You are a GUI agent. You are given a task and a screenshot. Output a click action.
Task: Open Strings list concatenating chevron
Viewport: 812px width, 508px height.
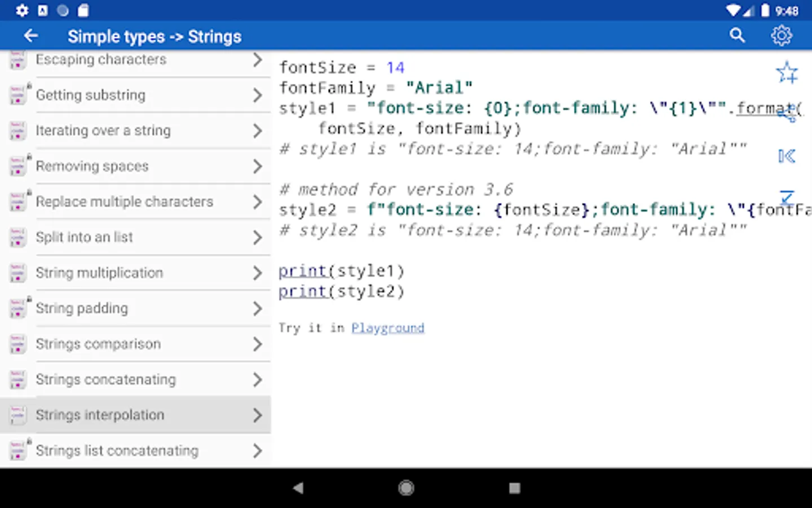pos(257,450)
